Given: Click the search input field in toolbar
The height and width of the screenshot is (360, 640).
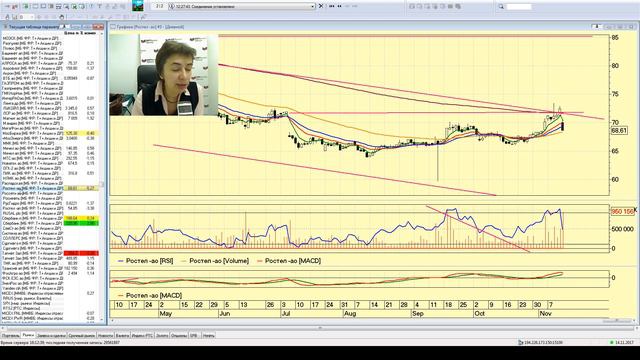Looking at the screenshot, I should coord(519,7).
